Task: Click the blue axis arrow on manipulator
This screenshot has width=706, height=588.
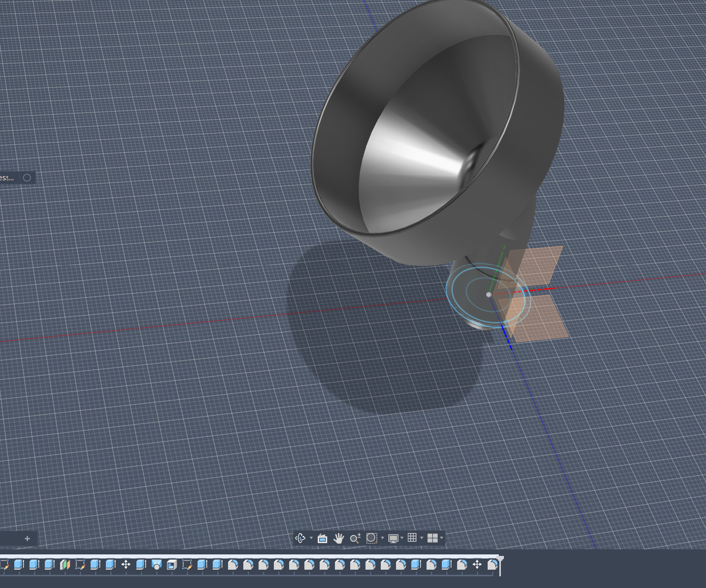Action: (x=507, y=337)
